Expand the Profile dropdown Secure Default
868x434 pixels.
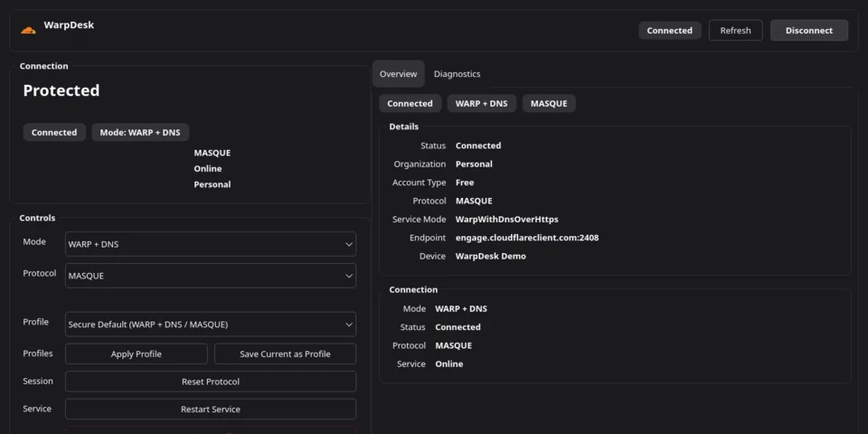tap(211, 325)
